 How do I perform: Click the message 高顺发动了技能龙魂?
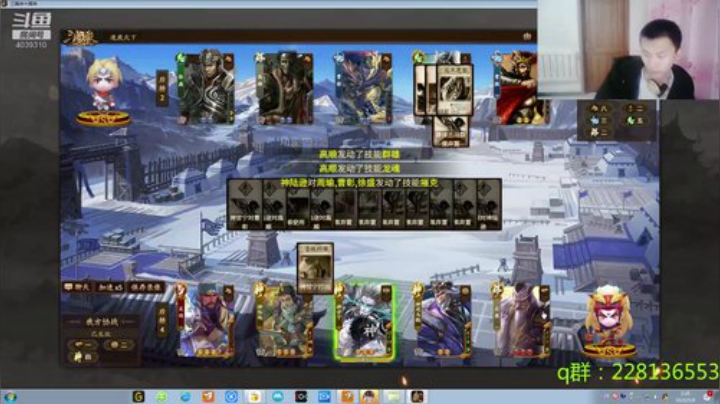tap(359, 168)
